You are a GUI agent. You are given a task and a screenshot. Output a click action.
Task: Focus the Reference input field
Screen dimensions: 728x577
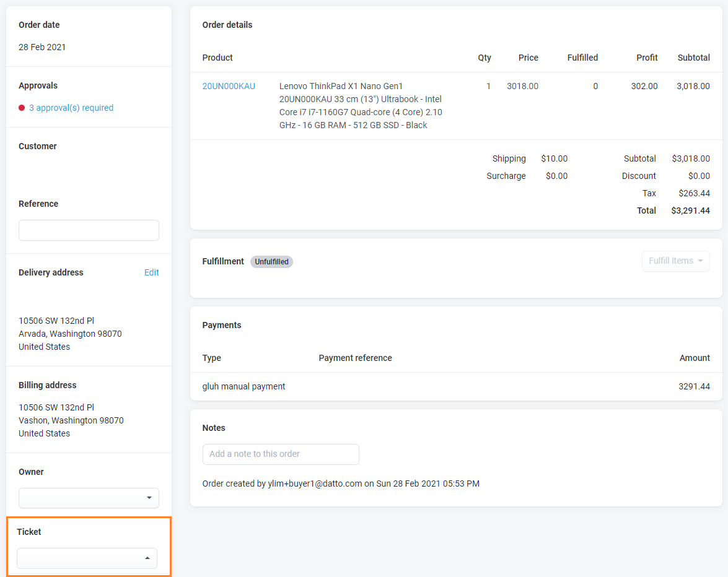point(89,230)
